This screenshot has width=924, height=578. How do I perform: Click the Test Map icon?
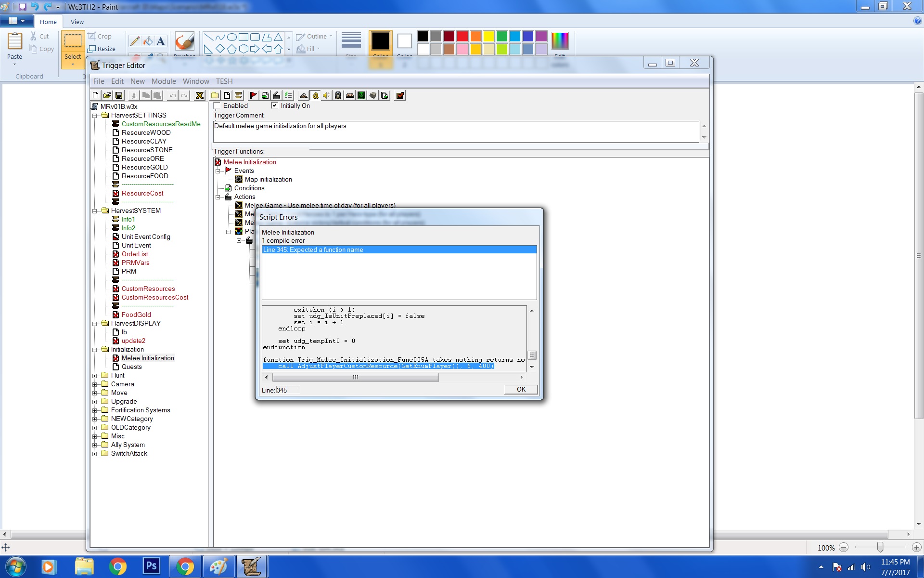400,95
